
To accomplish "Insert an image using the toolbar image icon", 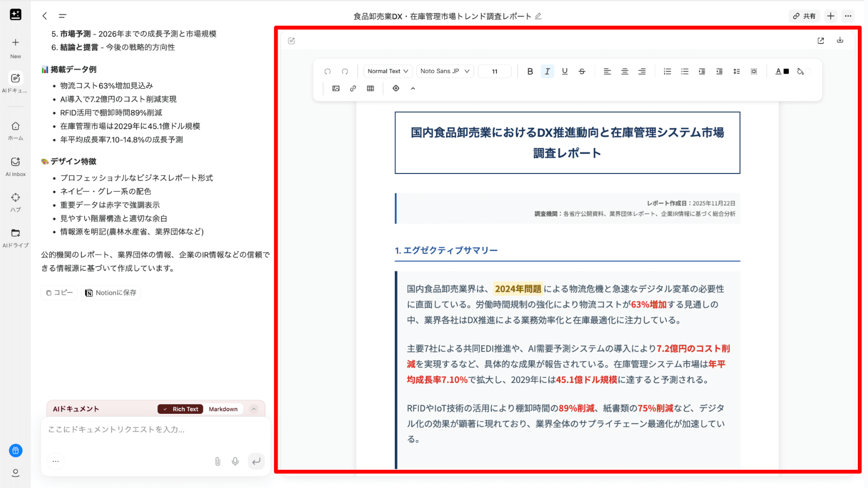I will click(x=336, y=88).
